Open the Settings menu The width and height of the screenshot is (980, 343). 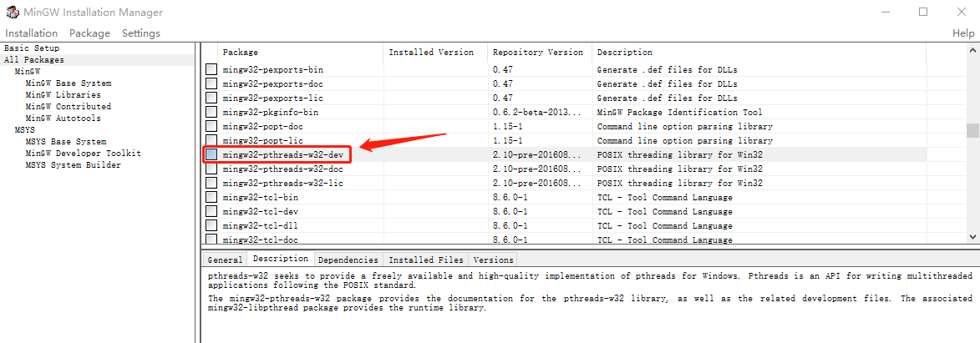click(x=140, y=33)
